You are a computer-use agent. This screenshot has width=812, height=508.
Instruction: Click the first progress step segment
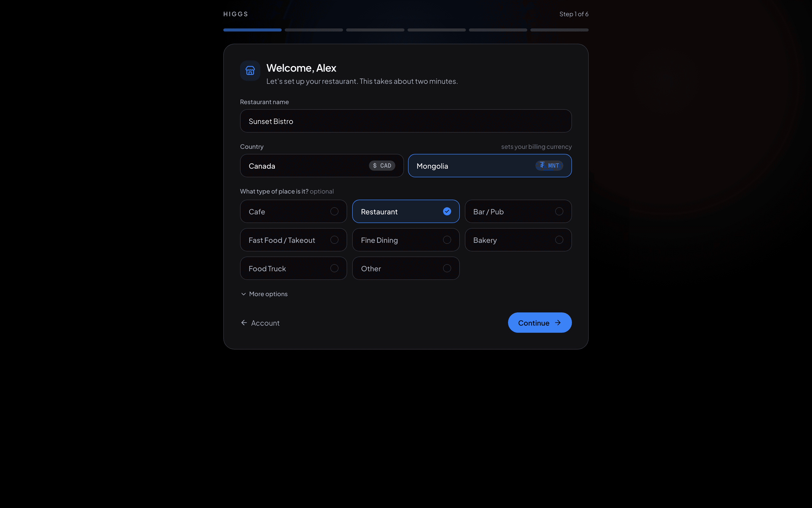pyautogui.click(x=252, y=30)
